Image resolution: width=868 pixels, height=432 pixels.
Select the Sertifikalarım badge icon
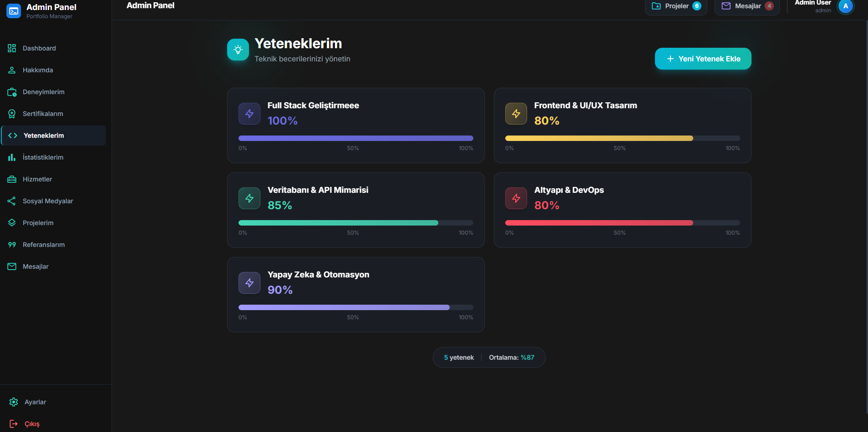tap(11, 114)
